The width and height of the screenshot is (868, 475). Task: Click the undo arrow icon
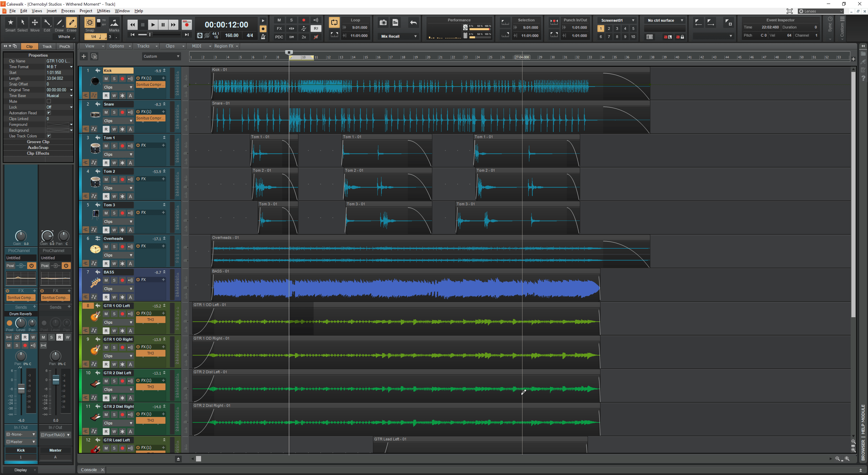(413, 23)
